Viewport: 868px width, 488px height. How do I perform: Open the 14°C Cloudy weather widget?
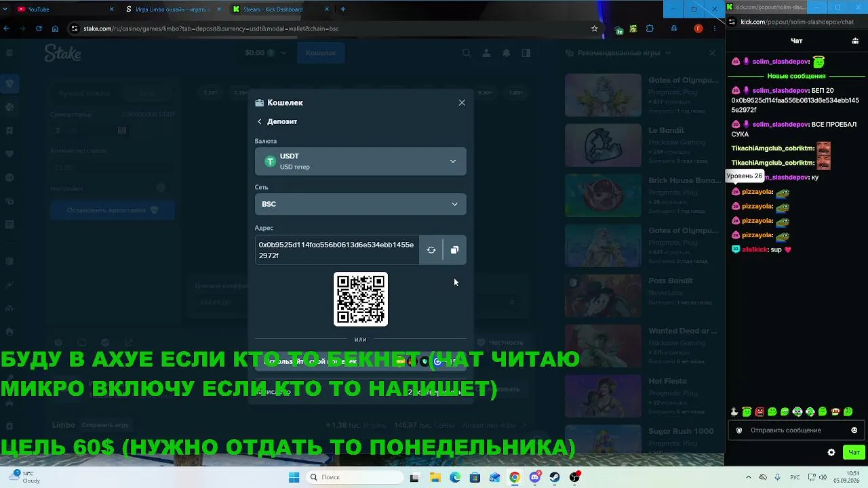[x=24, y=476]
